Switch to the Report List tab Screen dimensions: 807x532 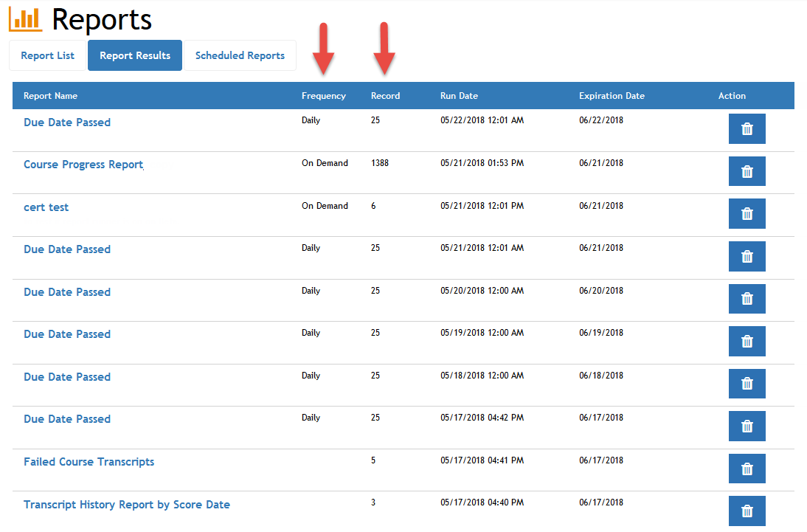[x=48, y=55]
